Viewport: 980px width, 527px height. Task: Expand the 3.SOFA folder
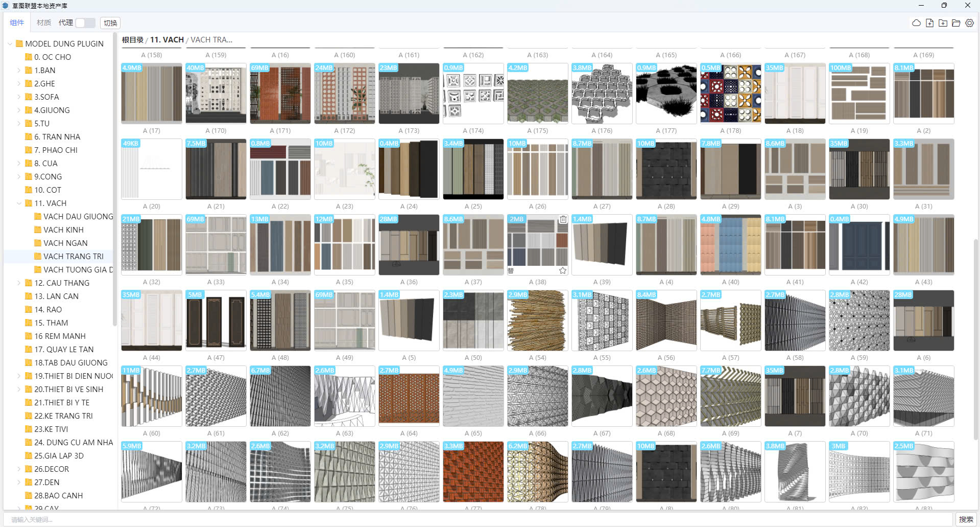click(19, 97)
